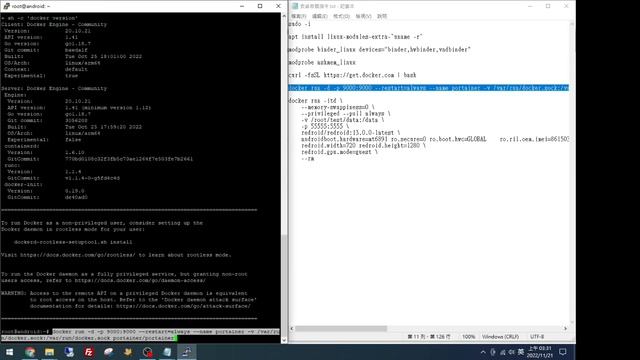Open File Explorer from the taskbar
The image size is (640, 360).
click(49, 352)
